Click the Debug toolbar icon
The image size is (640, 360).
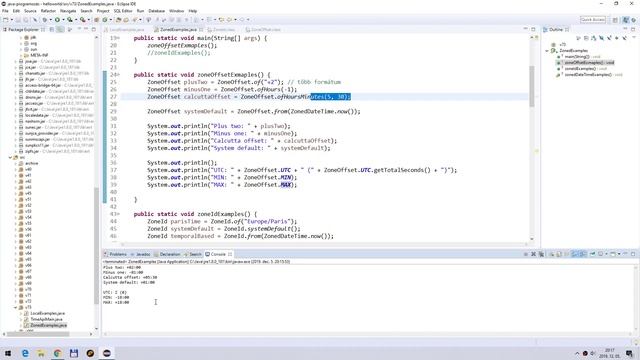pyautogui.click(x=44, y=20)
